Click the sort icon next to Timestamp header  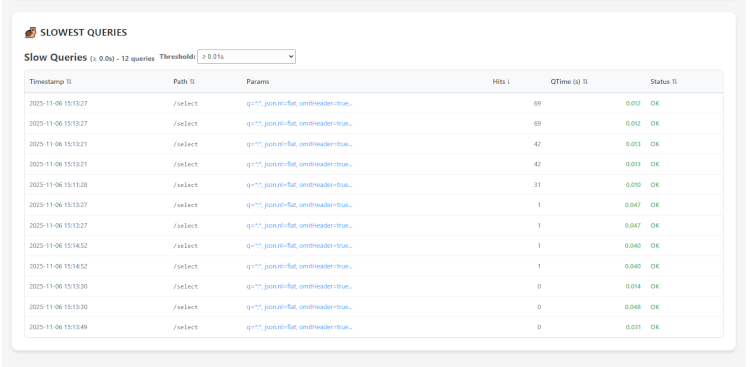pyautogui.click(x=69, y=82)
